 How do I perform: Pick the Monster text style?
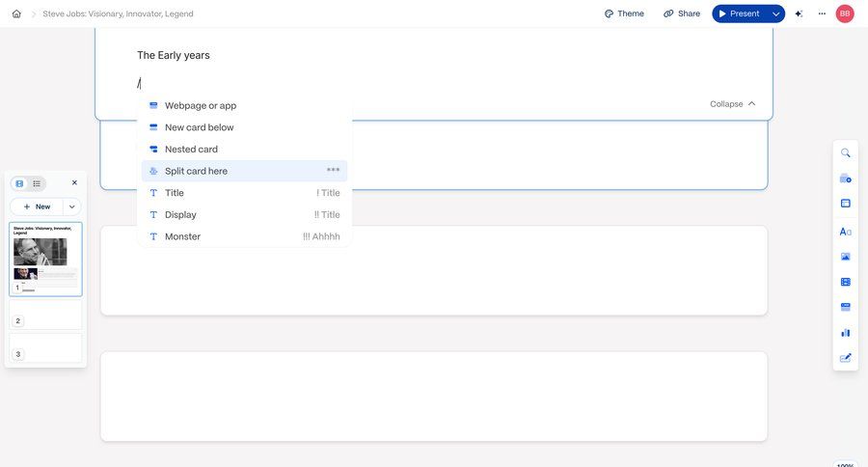point(244,236)
